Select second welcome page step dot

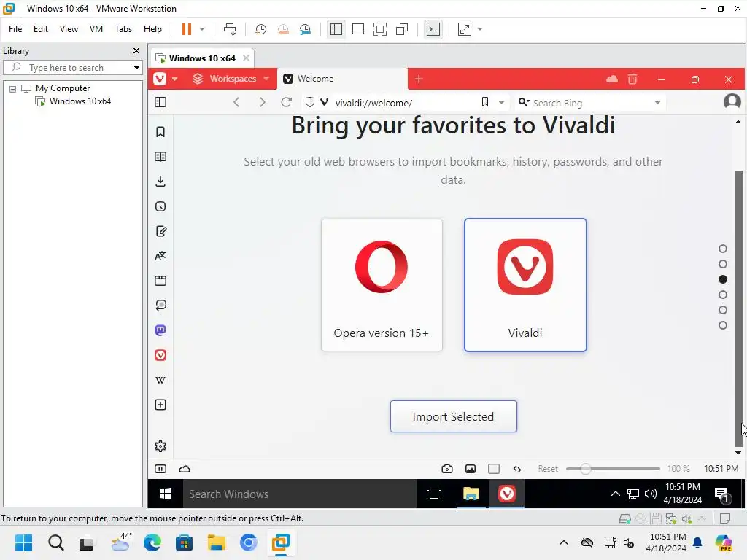(x=723, y=264)
